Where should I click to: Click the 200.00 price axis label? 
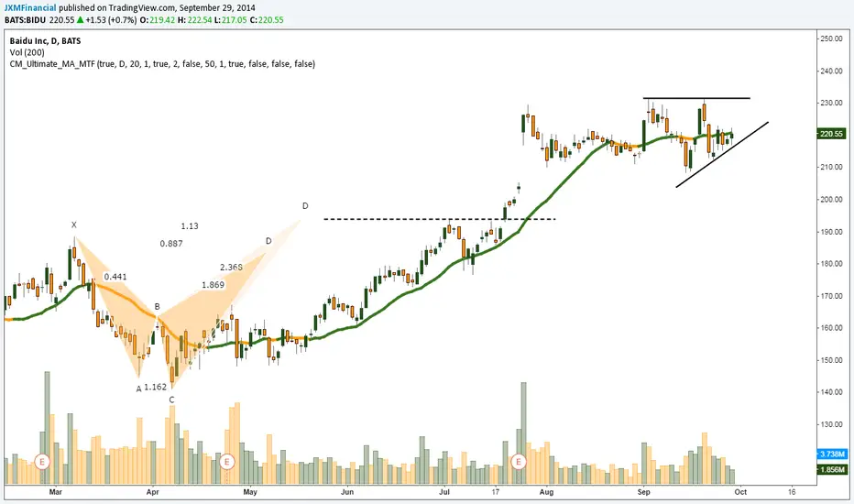pos(832,200)
